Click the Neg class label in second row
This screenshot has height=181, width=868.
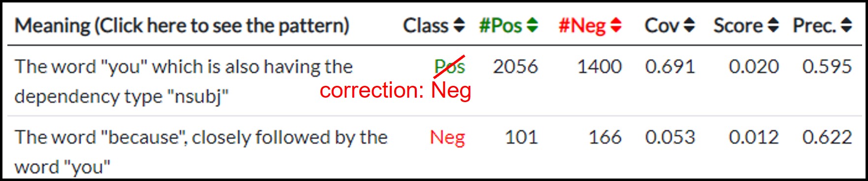pos(447,137)
